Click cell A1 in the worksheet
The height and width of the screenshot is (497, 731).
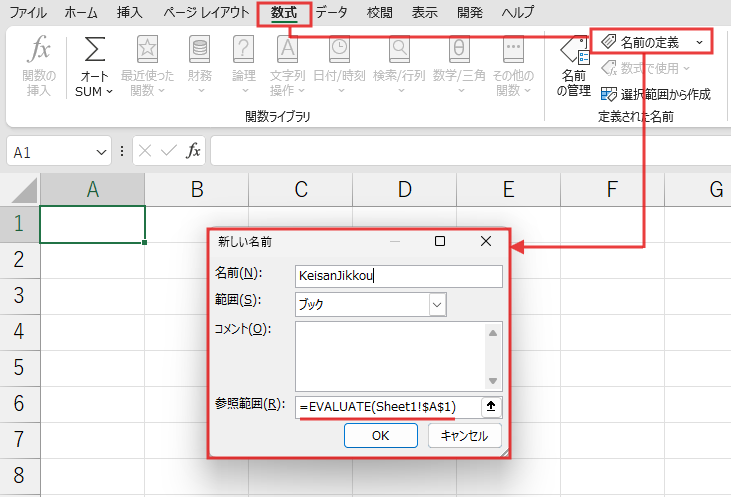click(92, 224)
